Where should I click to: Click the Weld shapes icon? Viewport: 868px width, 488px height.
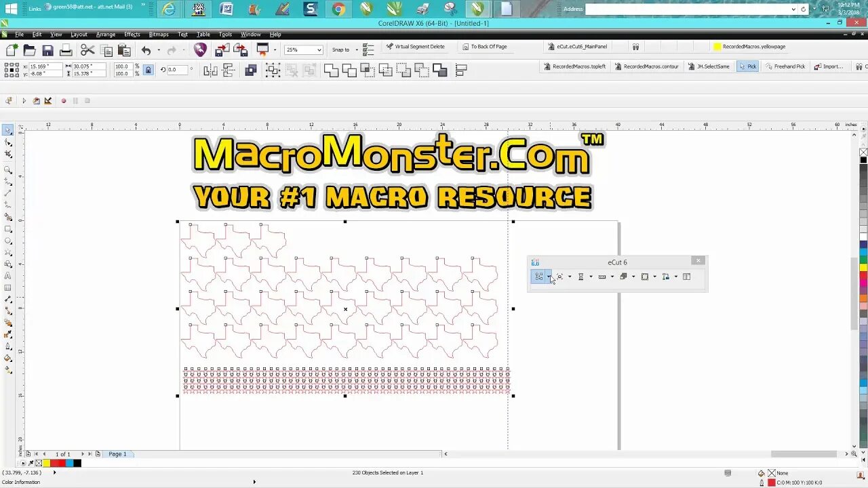(331, 70)
